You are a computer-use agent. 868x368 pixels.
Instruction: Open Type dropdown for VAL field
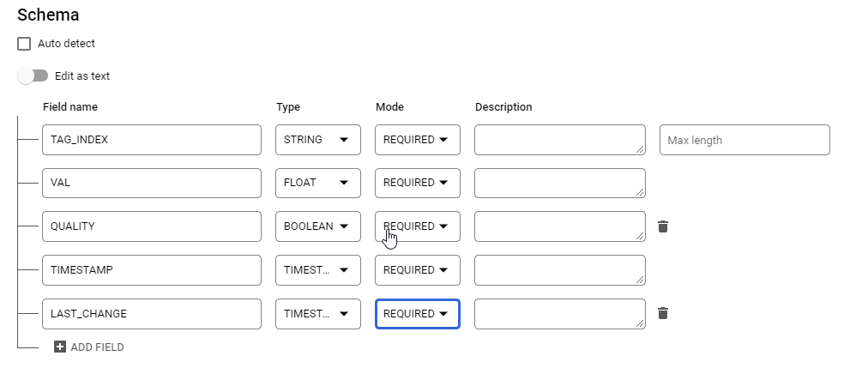pyautogui.click(x=317, y=183)
